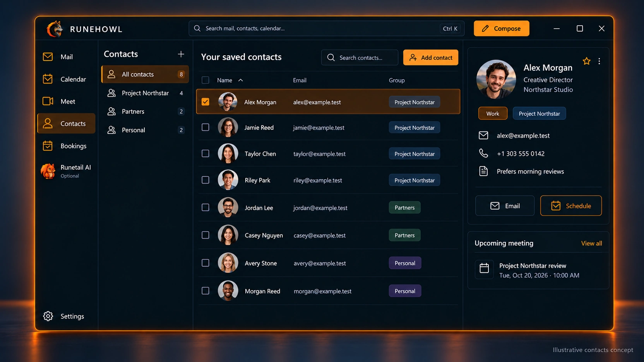Click the Search mail, contacts, calendar field
The width and height of the screenshot is (644, 362).
point(327,28)
